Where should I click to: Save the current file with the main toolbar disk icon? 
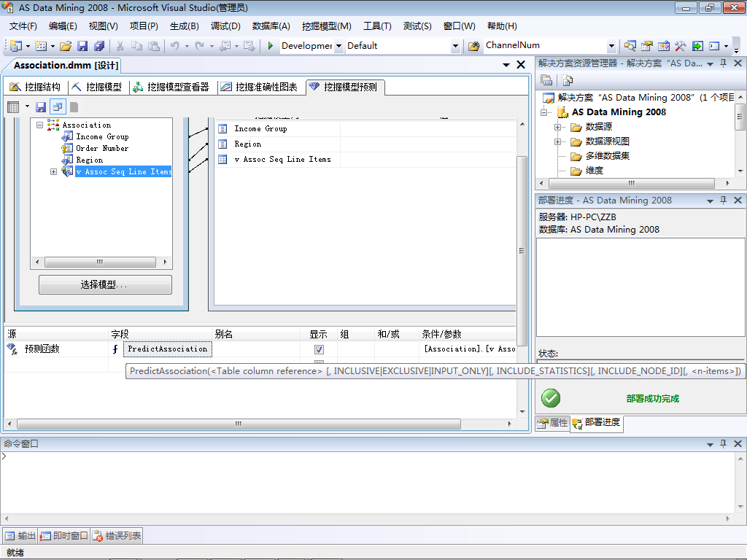pyautogui.click(x=82, y=46)
